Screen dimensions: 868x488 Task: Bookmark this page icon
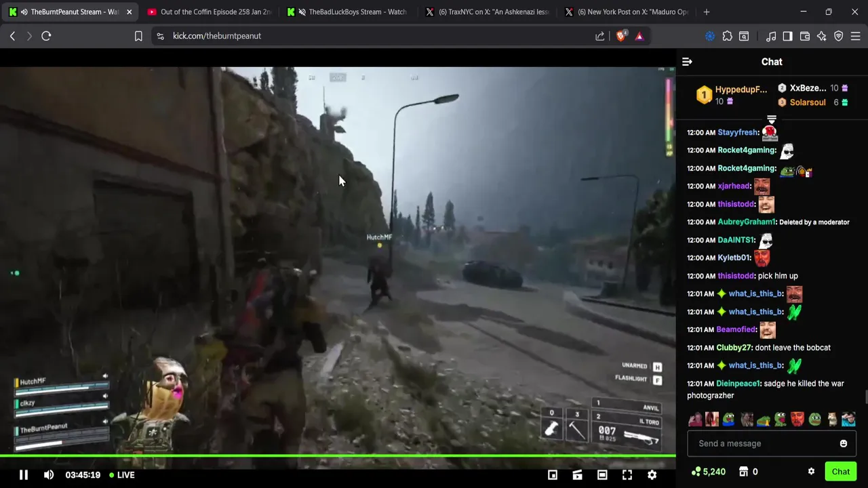click(x=138, y=36)
